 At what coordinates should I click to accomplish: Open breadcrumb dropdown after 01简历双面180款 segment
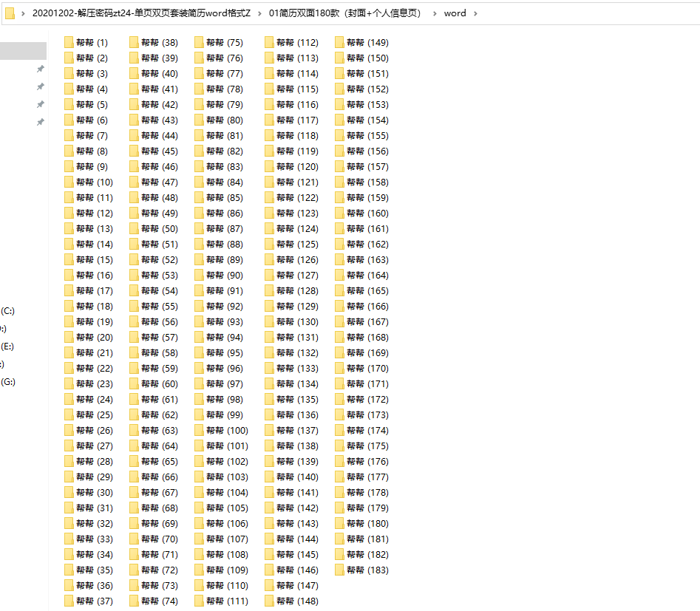435,14
